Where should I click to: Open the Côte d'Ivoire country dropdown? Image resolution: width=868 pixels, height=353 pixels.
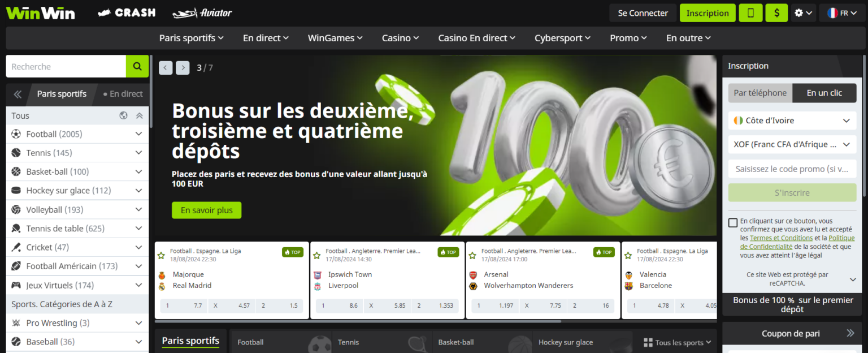click(x=792, y=120)
